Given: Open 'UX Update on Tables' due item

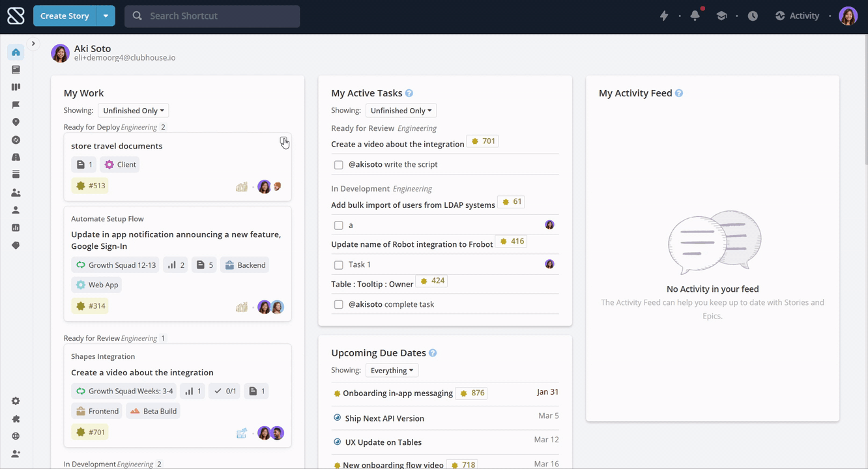Looking at the screenshot, I should (x=383, y=442).
